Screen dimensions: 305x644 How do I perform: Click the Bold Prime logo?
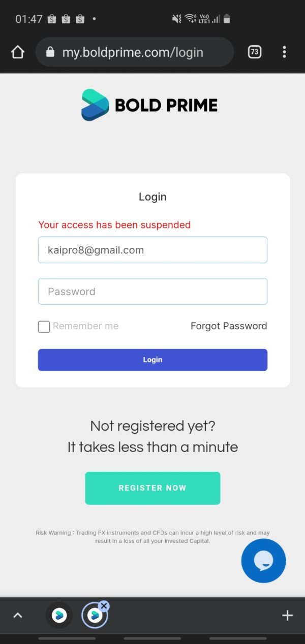click(x=149, y=105)
